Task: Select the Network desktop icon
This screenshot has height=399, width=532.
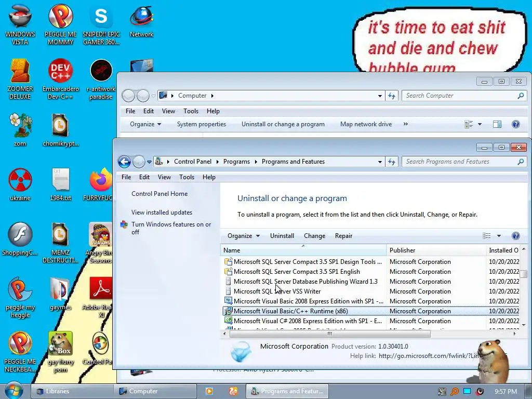Action: click(x=141, y=20)
